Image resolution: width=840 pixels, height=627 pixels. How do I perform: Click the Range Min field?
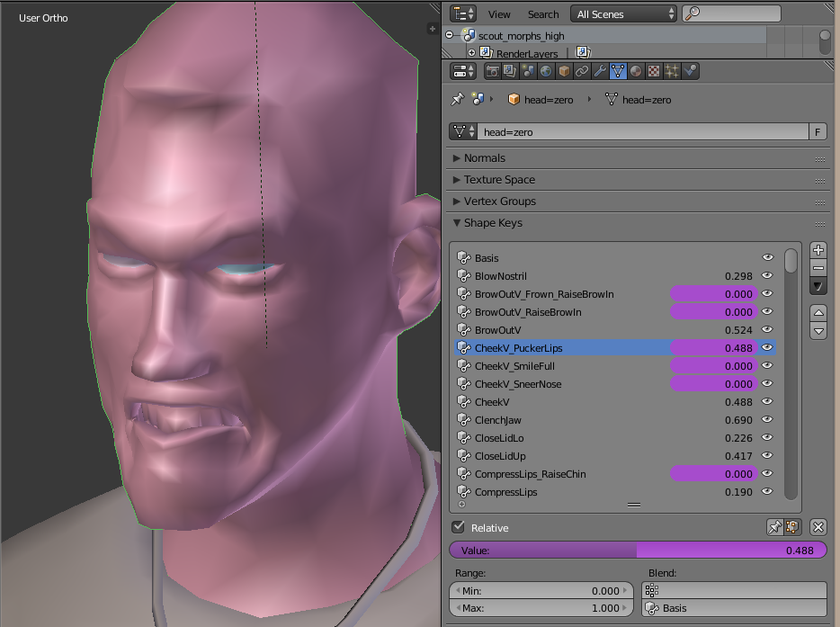[541, 590]
